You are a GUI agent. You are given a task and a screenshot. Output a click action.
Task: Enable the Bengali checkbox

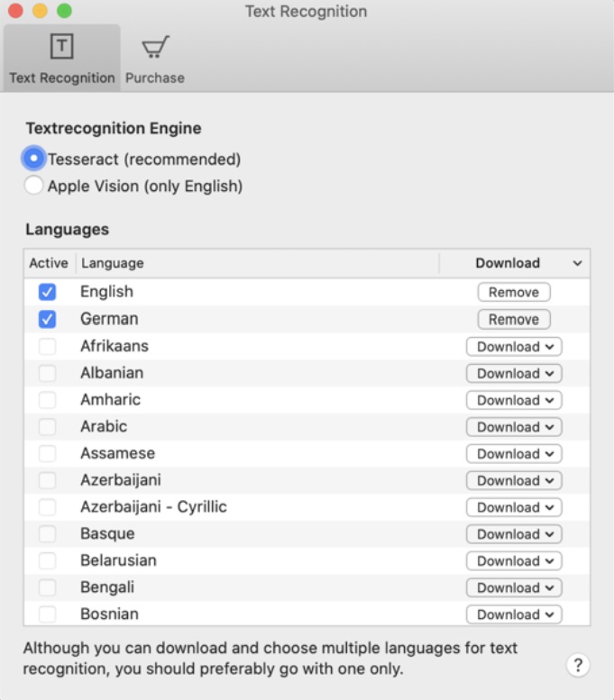coord(47,587)
